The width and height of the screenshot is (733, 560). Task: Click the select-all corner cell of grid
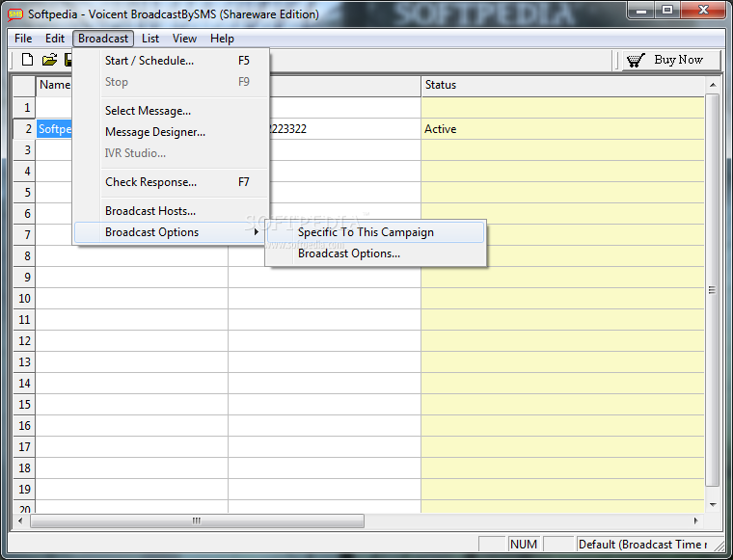click(24, 86)
